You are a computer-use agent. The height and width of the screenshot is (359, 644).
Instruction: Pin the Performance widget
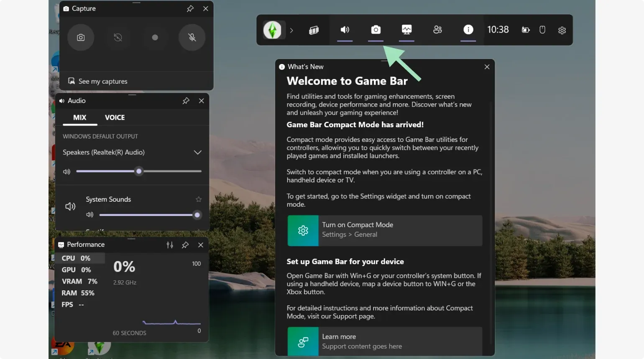click(x=185, y=245)
